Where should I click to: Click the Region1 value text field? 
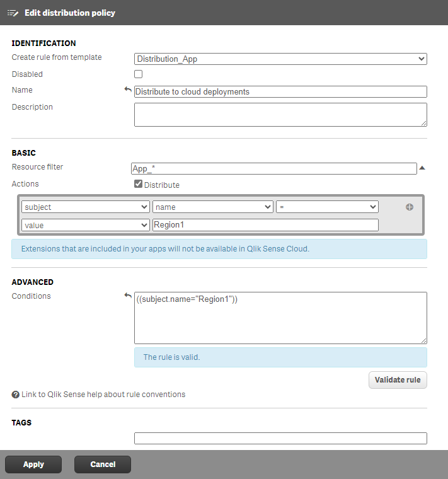265,225
